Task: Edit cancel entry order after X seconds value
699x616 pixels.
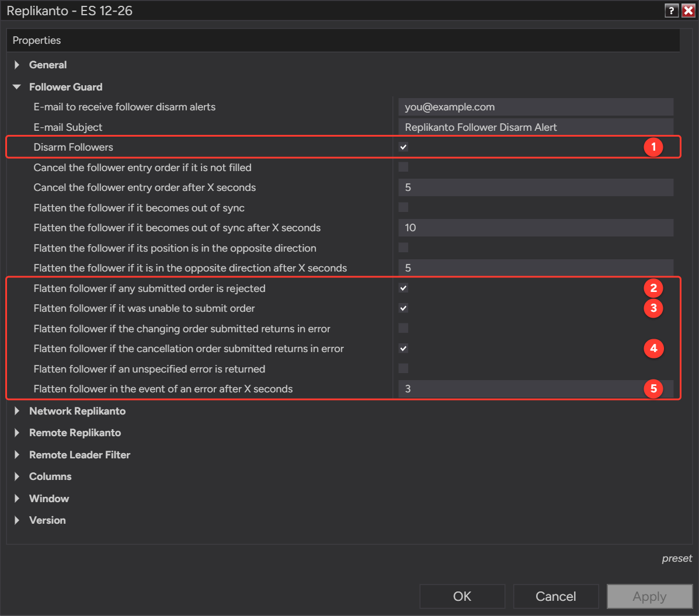Action: [536, 187]
